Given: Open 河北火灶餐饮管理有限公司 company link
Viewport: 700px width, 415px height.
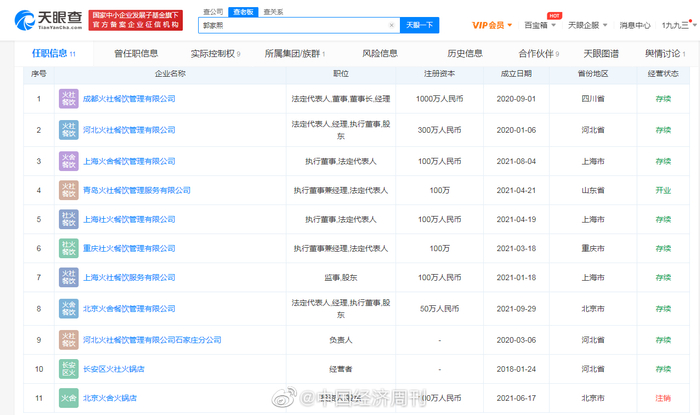Looking at the screenshot, I should pyautogui.click(x=128, y=130).
